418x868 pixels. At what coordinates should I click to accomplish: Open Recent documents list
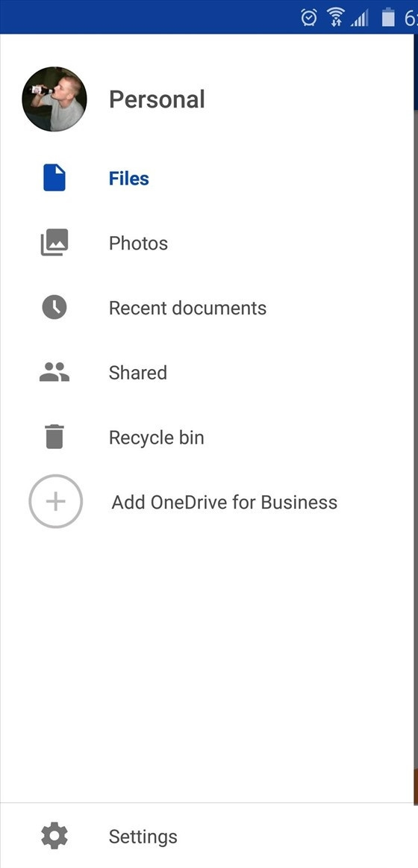[187, 309]
